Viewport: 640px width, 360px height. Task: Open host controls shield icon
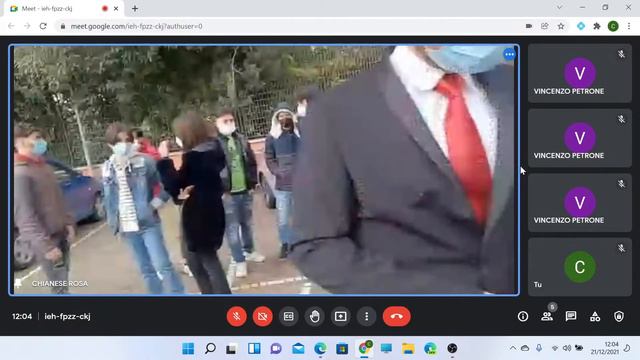click(x=619, y=316)
